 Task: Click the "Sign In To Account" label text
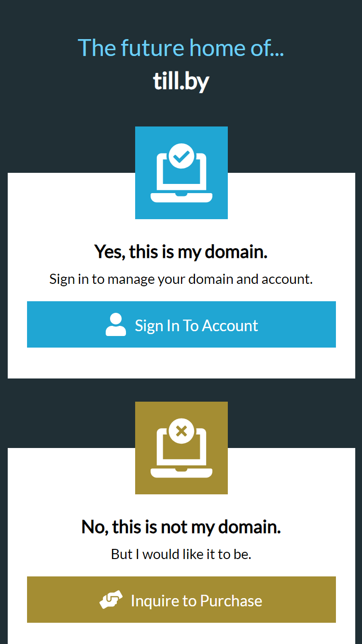click(x=196, y=325)
